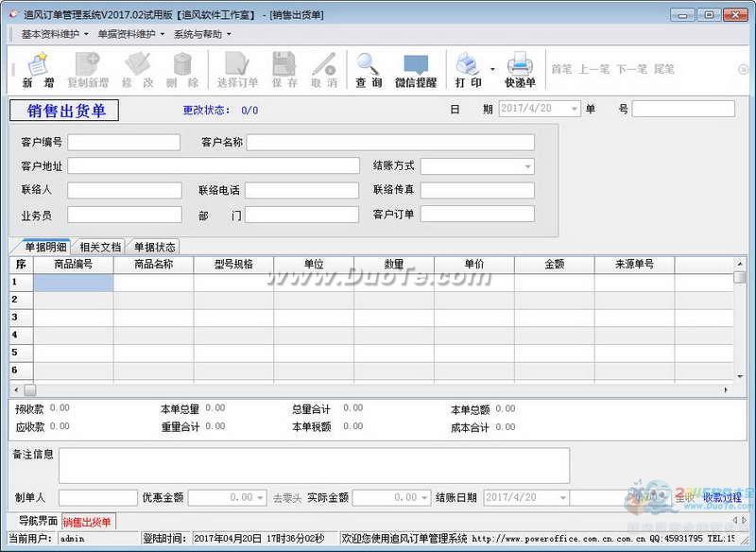Click the 联络人 input field

pos(125,190)
